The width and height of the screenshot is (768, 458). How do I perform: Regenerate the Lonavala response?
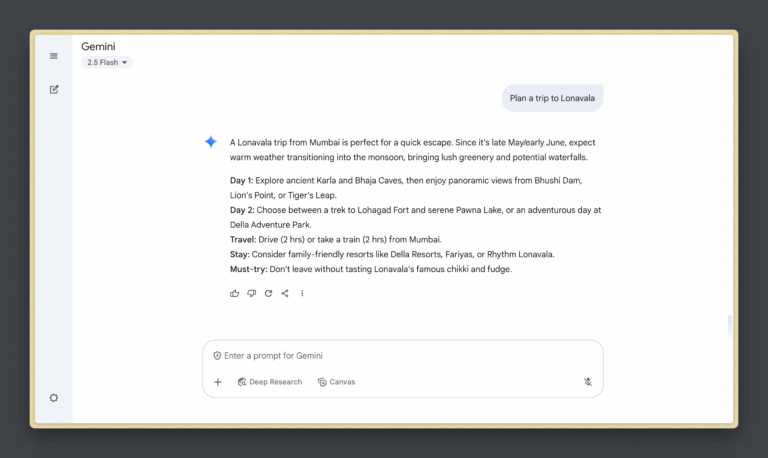click(268, 293)
